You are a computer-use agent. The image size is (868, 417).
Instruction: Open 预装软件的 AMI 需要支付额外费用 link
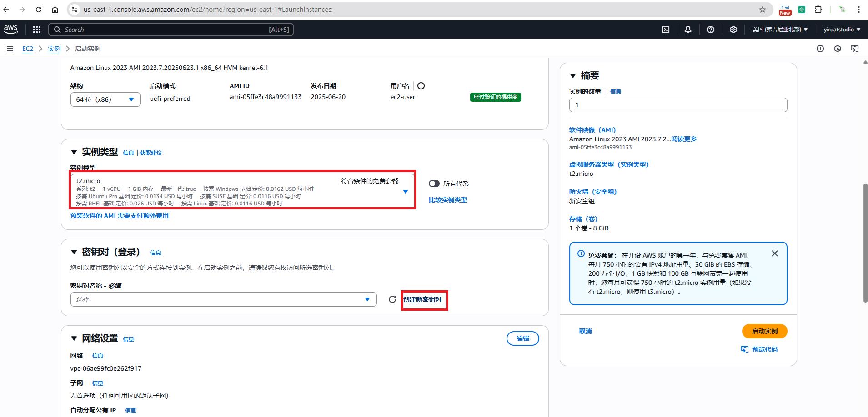[119, 216]
